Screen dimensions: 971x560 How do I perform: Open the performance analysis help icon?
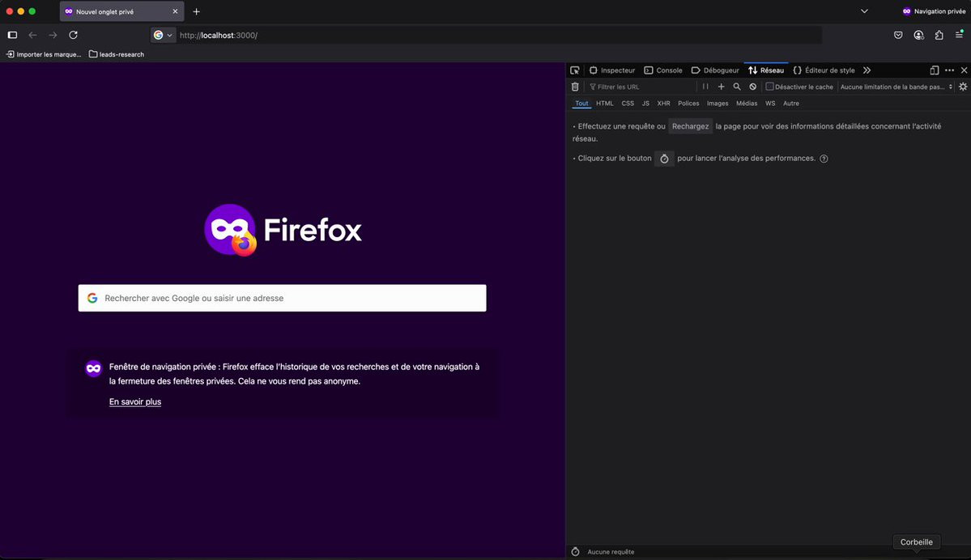click(824, 159)
